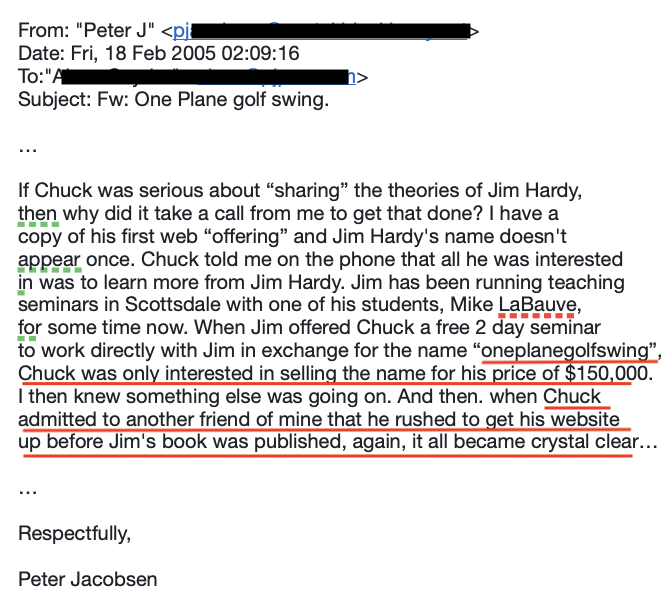Click the signature name "Peter Jacobsen"

[87, 580]
